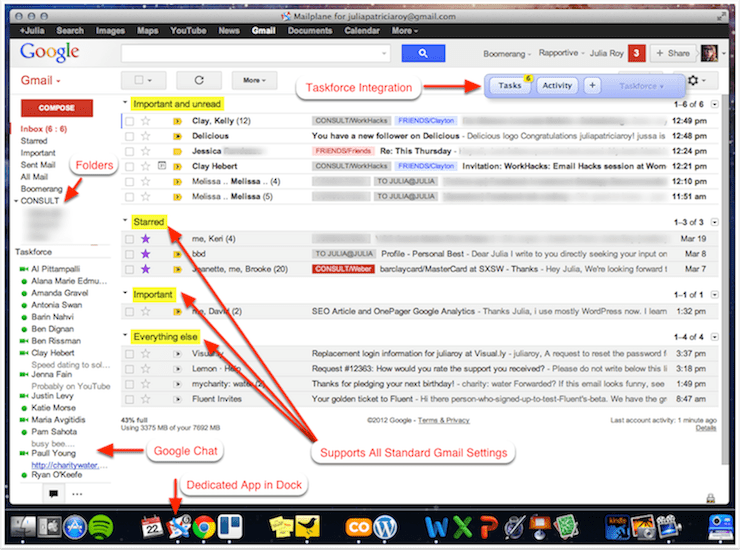This screenshot has height=550, width=740.
Task: Unstar the me, Keri email
Action: click(146, 239)
